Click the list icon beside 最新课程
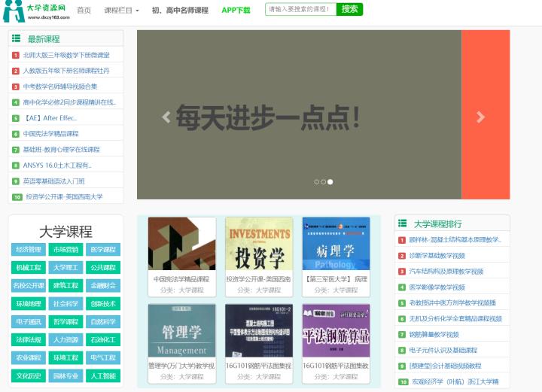 (x=17, y=38)
